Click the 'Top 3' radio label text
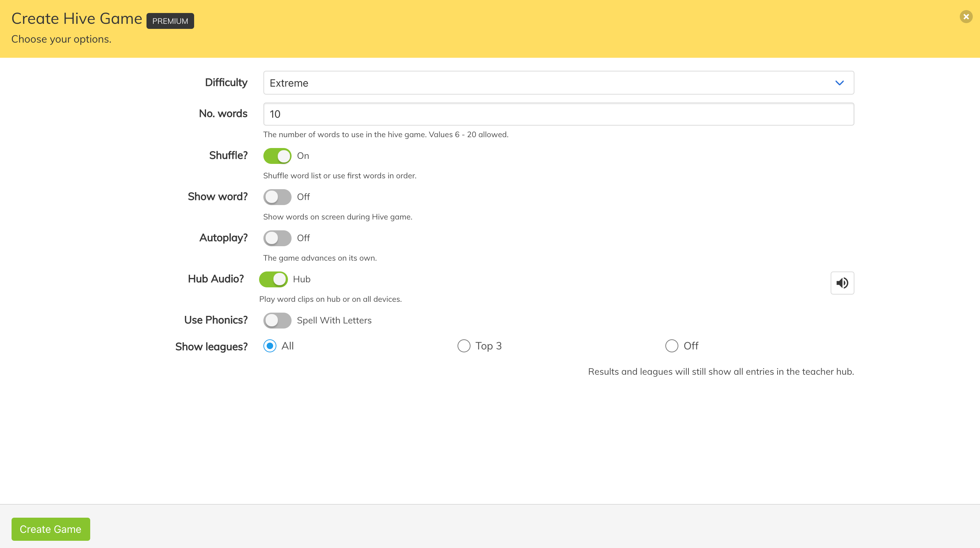 pyautogui.click(x=489, y=345)
